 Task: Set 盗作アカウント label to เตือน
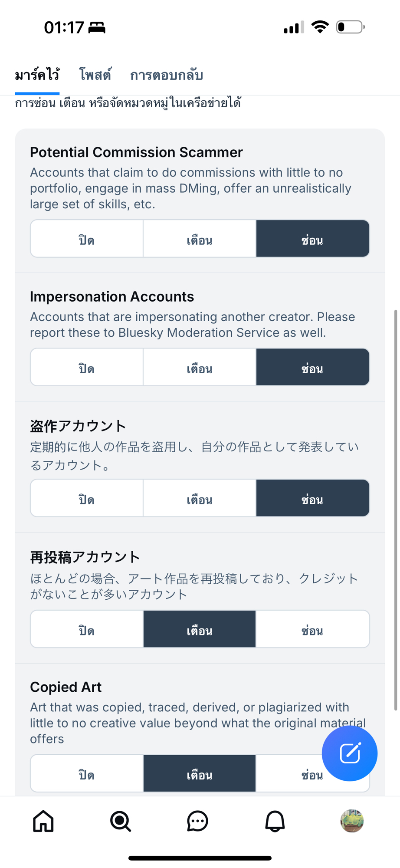[x=200, y=498]
